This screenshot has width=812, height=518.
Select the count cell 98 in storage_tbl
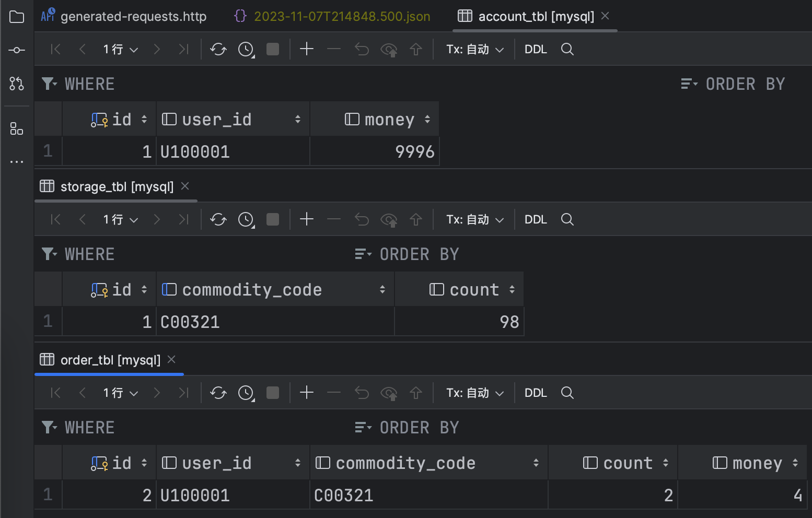click(459, 322)
